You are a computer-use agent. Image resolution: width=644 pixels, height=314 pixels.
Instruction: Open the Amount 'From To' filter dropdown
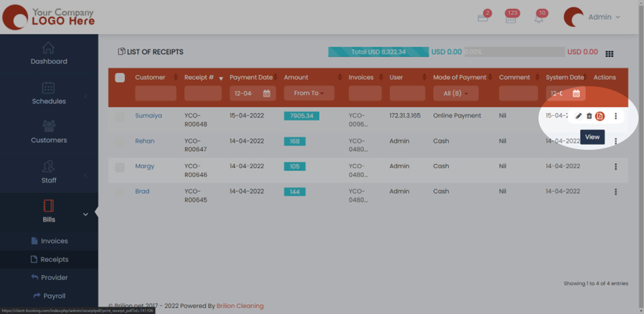(x=309, y=93)
